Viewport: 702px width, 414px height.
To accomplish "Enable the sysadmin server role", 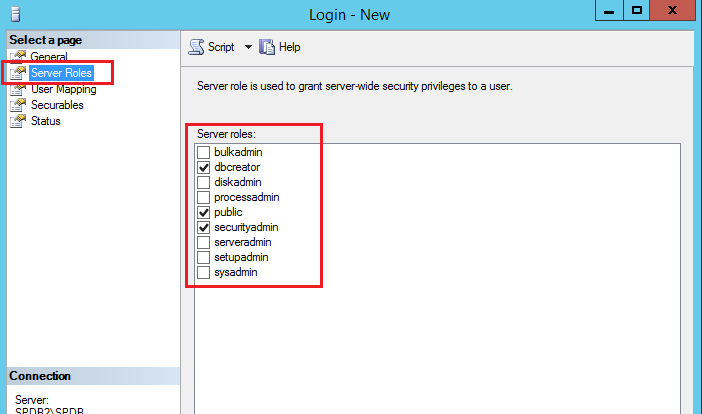I will point(204,272).
